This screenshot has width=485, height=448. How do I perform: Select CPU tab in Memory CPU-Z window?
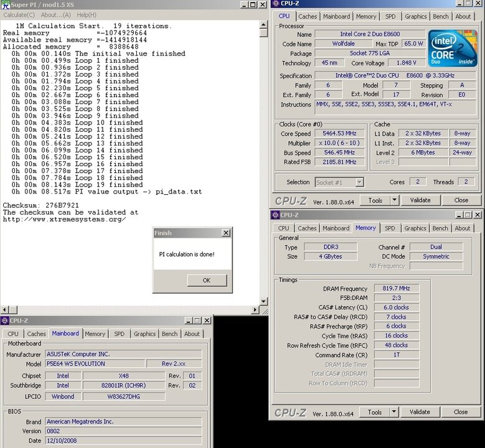283,228
